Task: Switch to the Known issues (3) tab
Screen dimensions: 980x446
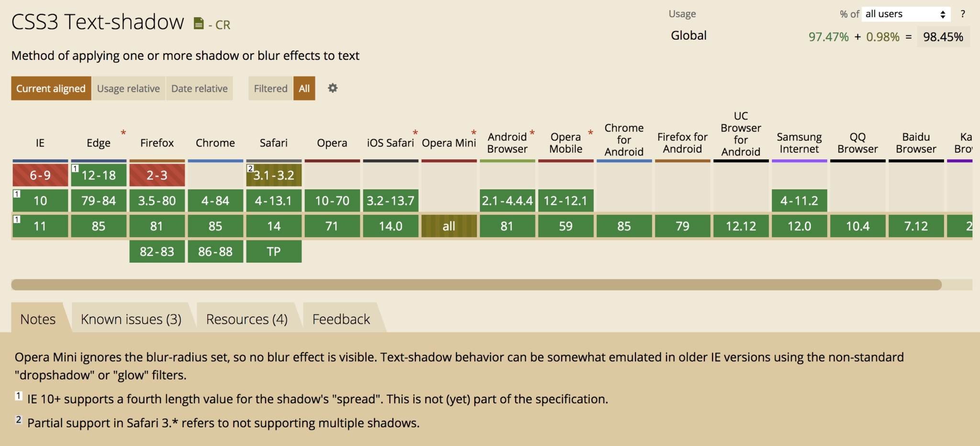Action: click(131, 318)
